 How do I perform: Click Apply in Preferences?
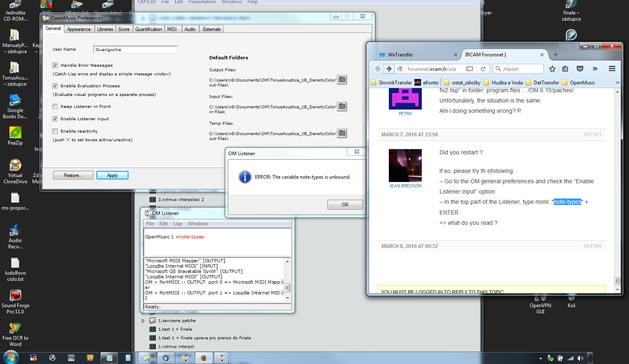pos(112,175)
